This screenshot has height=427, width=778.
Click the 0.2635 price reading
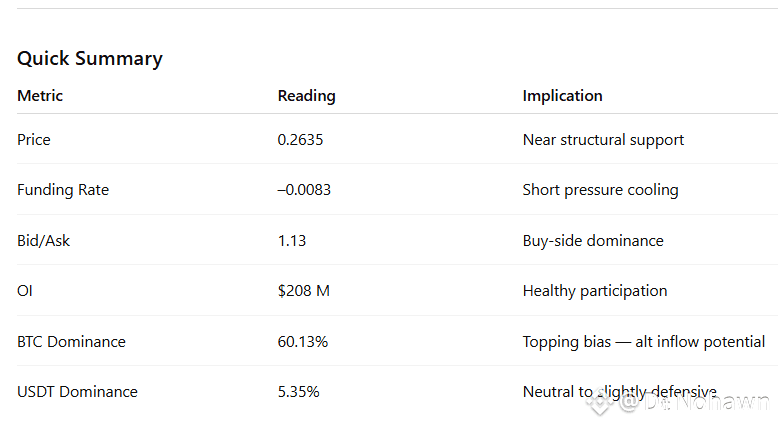[x=300, y=140]
